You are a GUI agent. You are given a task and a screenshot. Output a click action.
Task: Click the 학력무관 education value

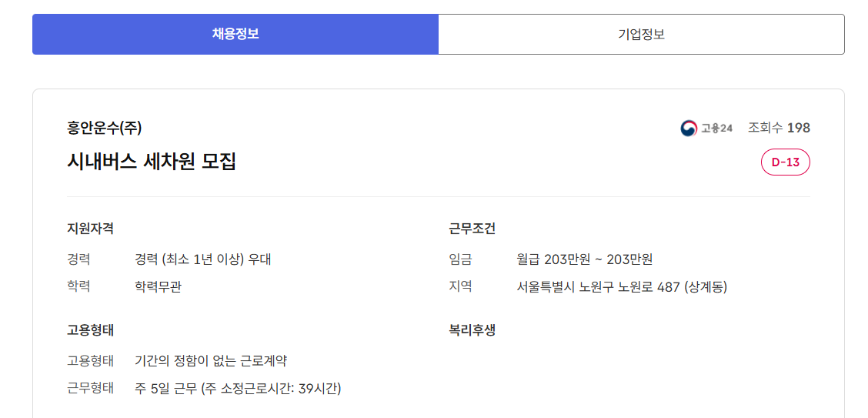click(x=158, y=287)
